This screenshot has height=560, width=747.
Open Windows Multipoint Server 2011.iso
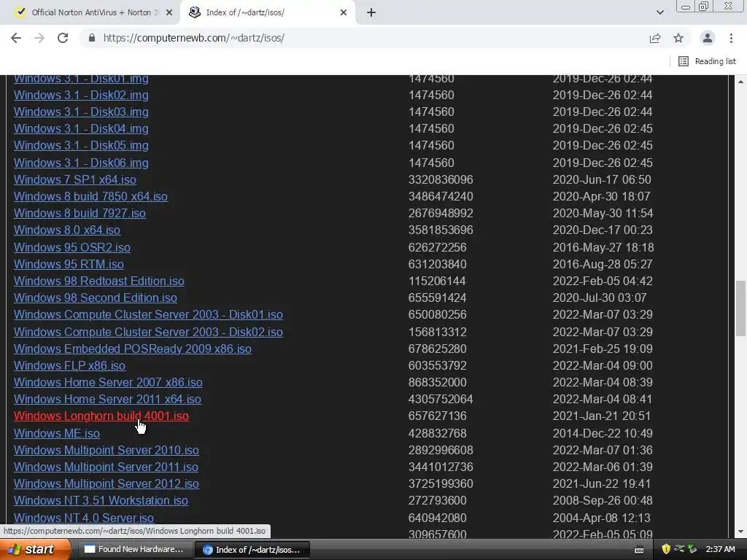[x=106, y=467]
